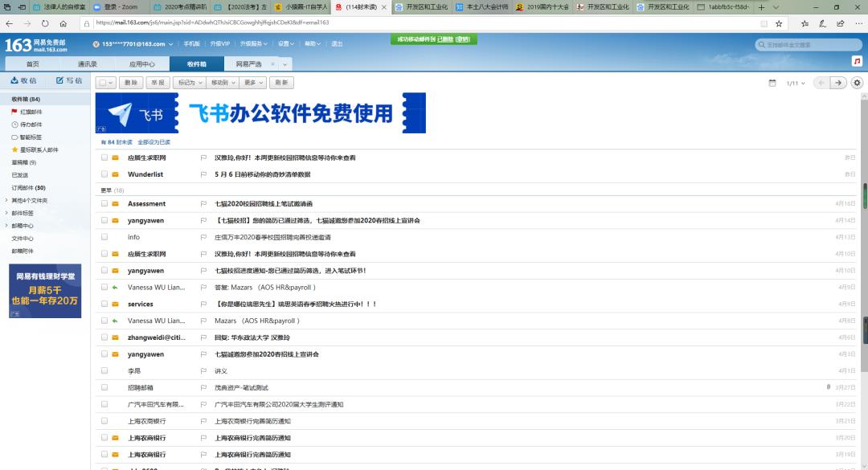Flag the Wunderlist email
868x470 pixels.
tap(203, 174)
